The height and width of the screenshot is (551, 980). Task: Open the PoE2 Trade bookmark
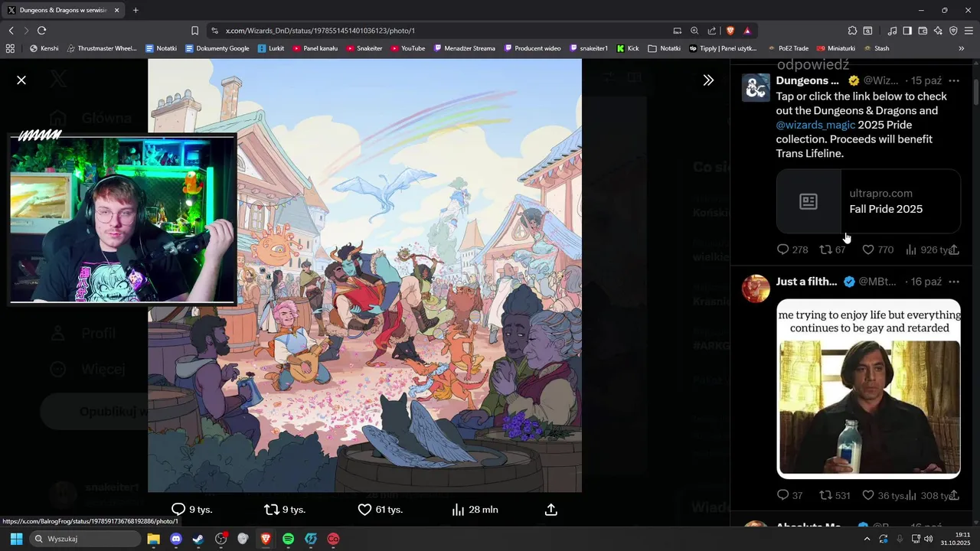click(787, 48)
